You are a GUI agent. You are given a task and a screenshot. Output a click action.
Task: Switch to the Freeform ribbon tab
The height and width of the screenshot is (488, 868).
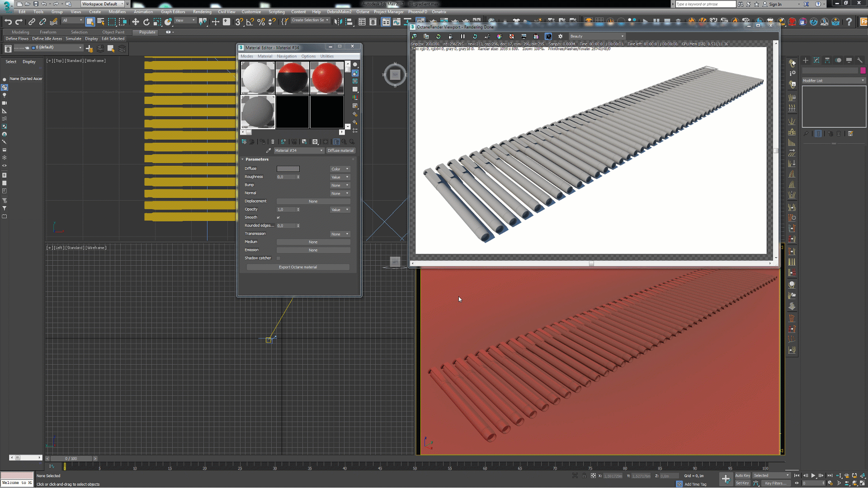pos(48,32)
